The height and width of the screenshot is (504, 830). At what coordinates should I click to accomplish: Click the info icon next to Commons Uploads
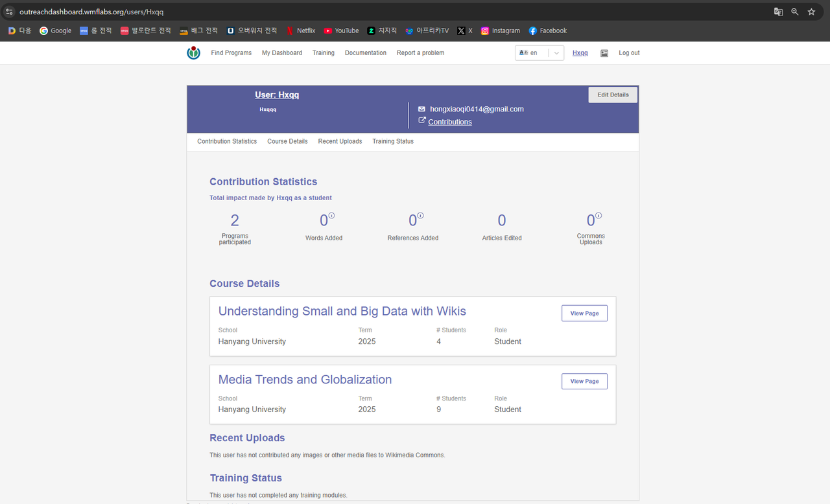(599, 216)
